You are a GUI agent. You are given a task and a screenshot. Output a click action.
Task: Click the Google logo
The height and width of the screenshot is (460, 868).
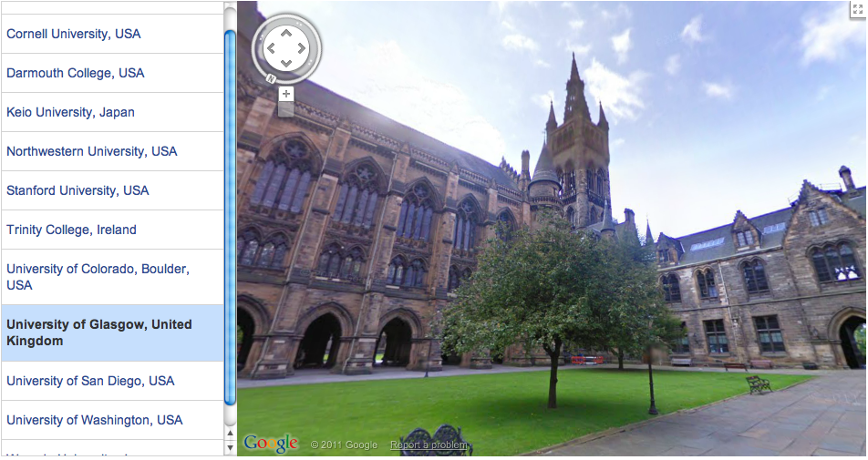pos(271,444)
